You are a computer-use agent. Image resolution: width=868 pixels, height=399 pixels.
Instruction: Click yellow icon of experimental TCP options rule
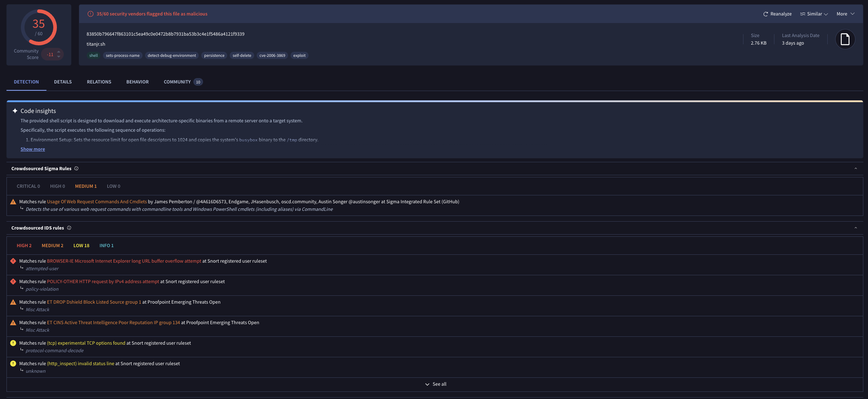pos(13,343)
